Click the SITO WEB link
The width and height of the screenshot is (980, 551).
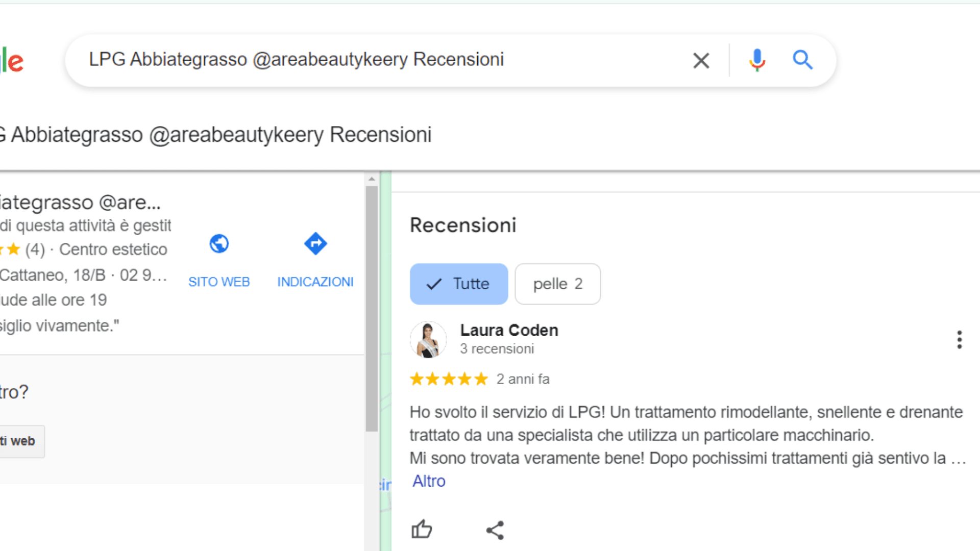[x=219, y=282]
